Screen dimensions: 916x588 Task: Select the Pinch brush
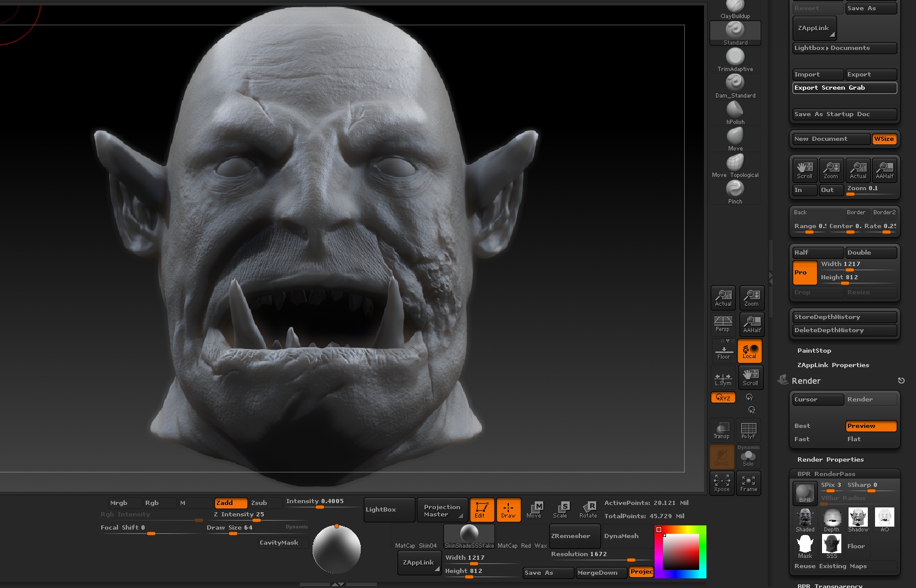[x=735, y=192]
